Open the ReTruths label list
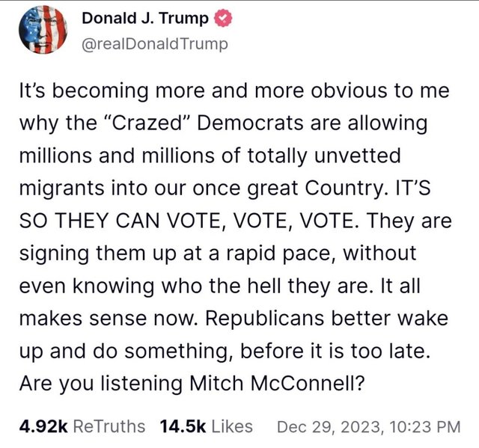The image size is (479, 448). pyautogui.click(x=109, y=426)
